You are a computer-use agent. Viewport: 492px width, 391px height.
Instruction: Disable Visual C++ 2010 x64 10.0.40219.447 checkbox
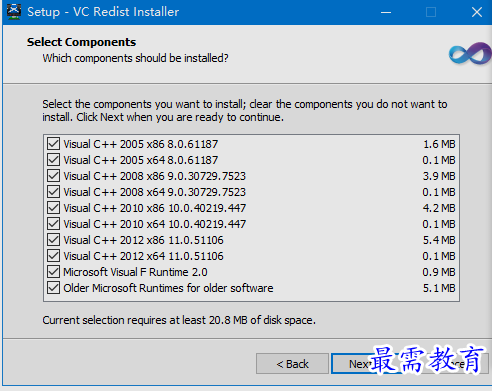[x=53, y=224]
